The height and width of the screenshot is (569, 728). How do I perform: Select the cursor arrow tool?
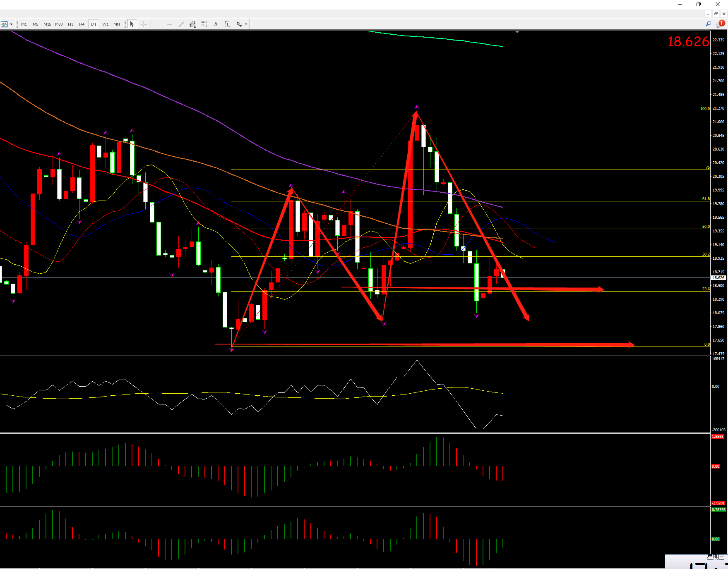coord(132,24)
